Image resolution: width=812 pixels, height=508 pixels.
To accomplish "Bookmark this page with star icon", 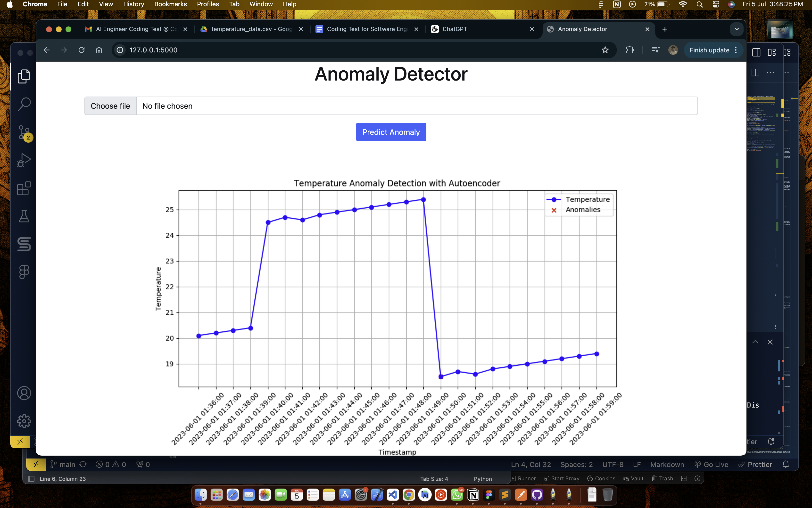I will pyautogui.click(x=605, y=50).
